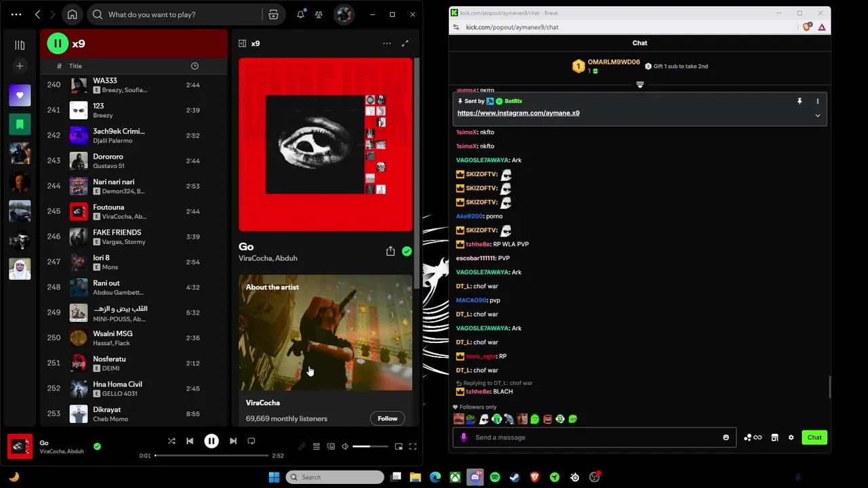
Task: Open ViraCocha artist link under song title
Action: coord(255,258)
